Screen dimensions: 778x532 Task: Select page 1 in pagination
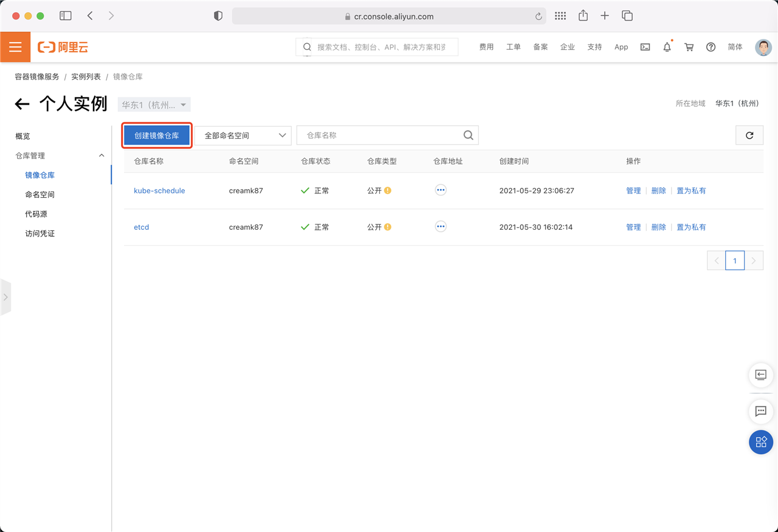[735, 261]
